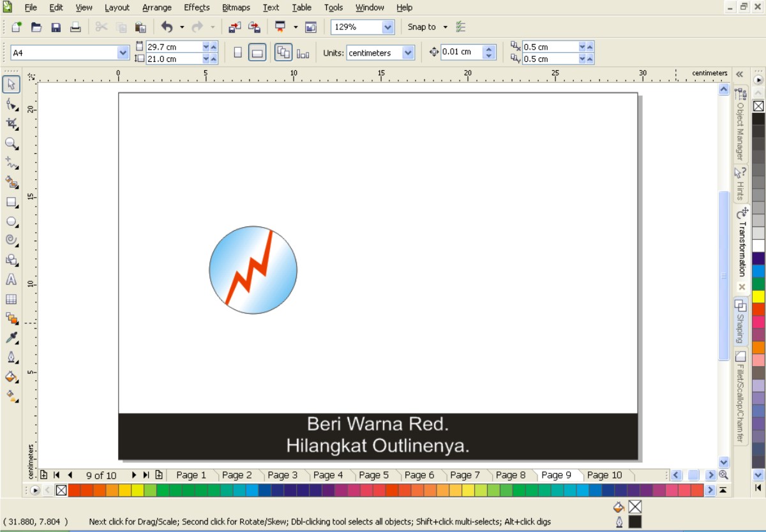Increase nudge offset with up spinner
This screenshot has width=766, height=532.
[x=490, y=49]
